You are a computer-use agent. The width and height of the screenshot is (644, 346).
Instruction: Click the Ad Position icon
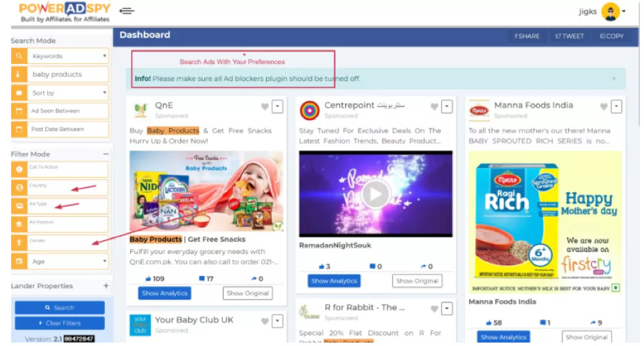click(19, 224)
